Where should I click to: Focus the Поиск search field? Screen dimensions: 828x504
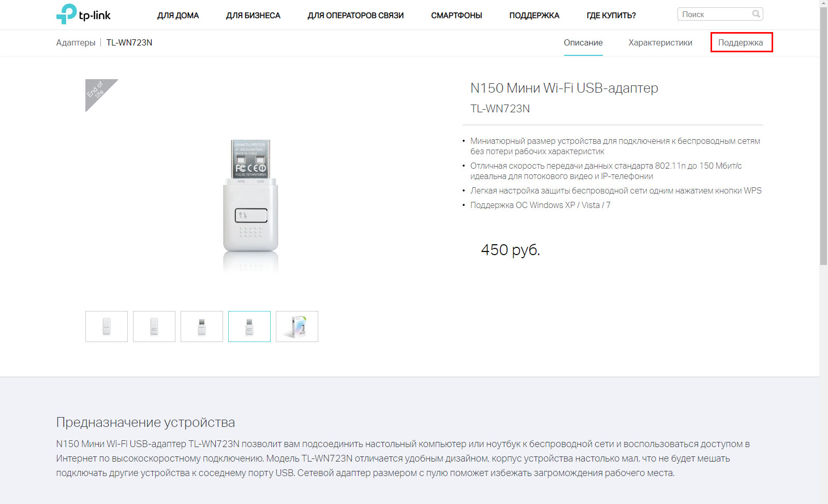click(714, 14)
